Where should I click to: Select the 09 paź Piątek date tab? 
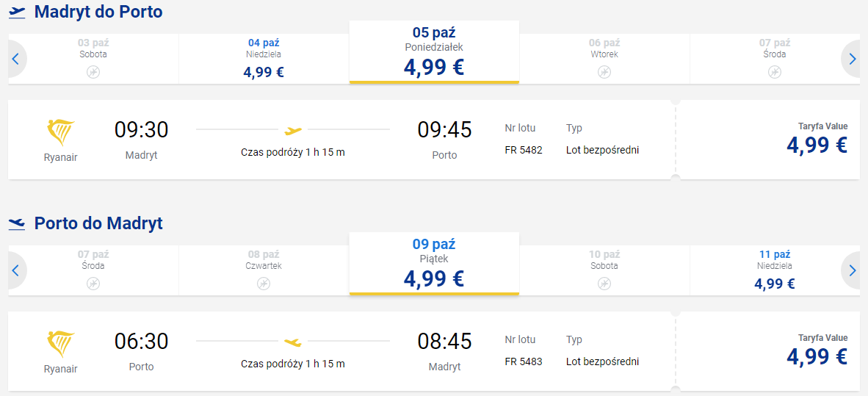(x=434, y=264)
